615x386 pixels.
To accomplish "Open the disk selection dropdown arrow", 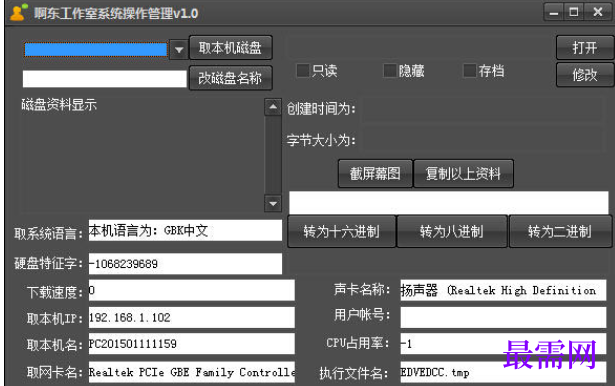I will (179, 50).
